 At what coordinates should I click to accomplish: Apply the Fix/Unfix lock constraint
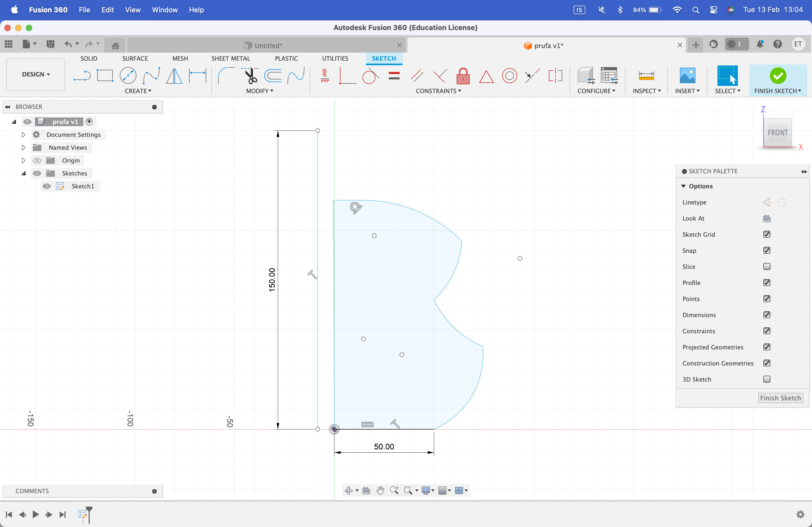tap(463, 76)
